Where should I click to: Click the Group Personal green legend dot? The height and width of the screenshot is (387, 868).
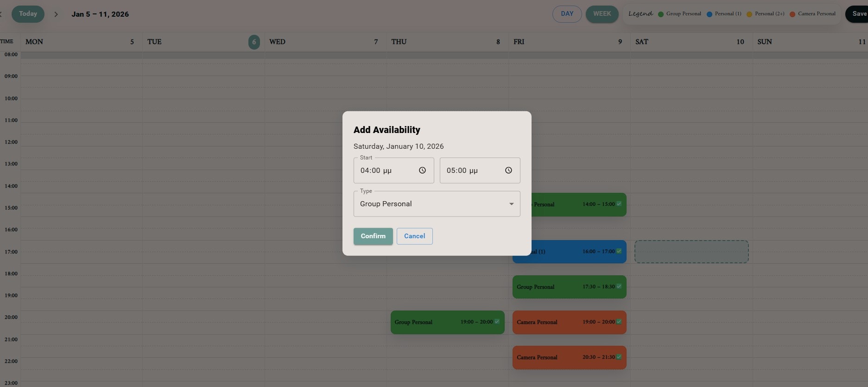pyautogui.click(x=661, y=14)
